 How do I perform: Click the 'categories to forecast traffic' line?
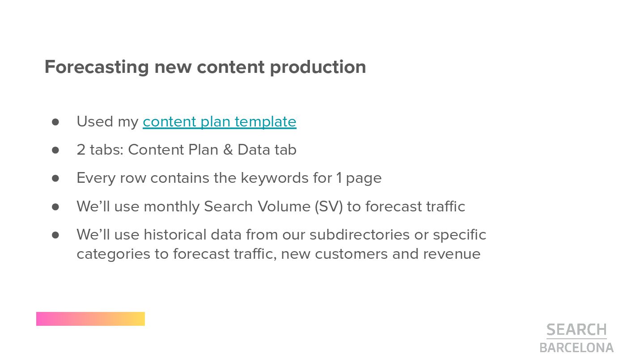[278, 254]
